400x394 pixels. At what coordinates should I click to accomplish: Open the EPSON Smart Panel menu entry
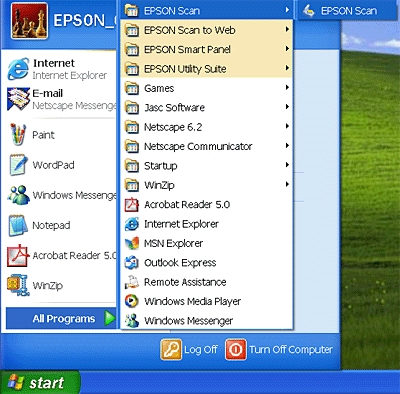click(x=206, y=49)
